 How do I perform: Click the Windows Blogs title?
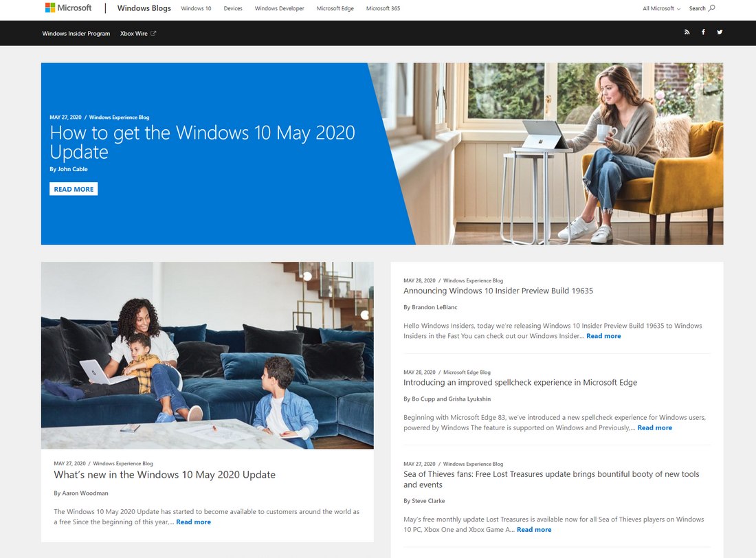click(144, 8)
